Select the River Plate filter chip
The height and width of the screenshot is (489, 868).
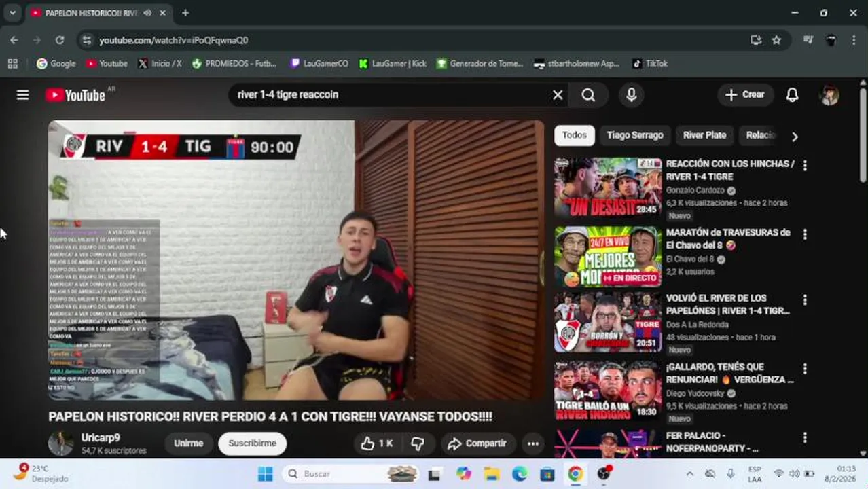(704, 135)
